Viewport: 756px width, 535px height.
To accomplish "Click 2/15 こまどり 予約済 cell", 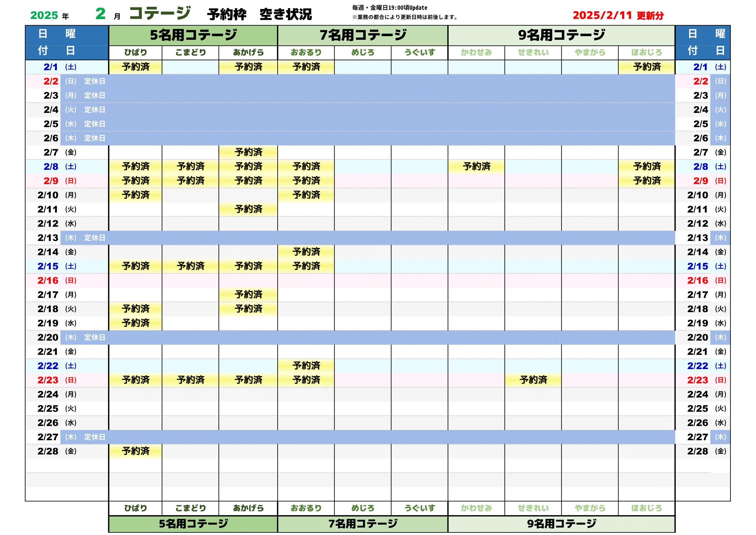I will pos(190,266).
